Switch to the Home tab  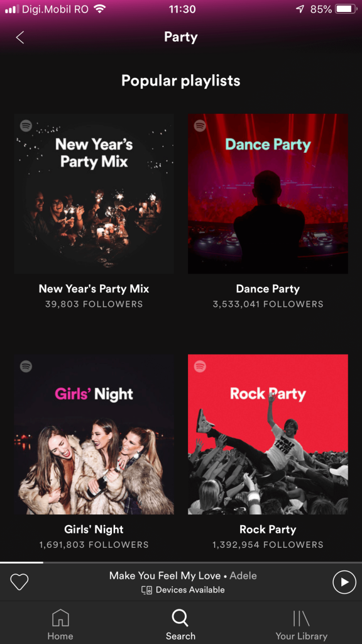(x=60, y=623)
